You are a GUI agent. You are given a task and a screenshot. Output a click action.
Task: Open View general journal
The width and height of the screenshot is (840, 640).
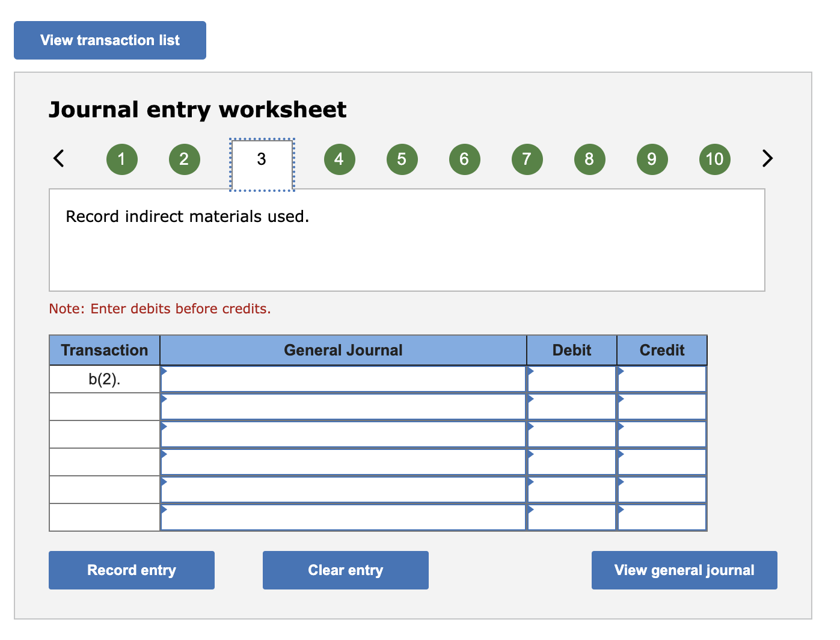click(x=684, y=570)
